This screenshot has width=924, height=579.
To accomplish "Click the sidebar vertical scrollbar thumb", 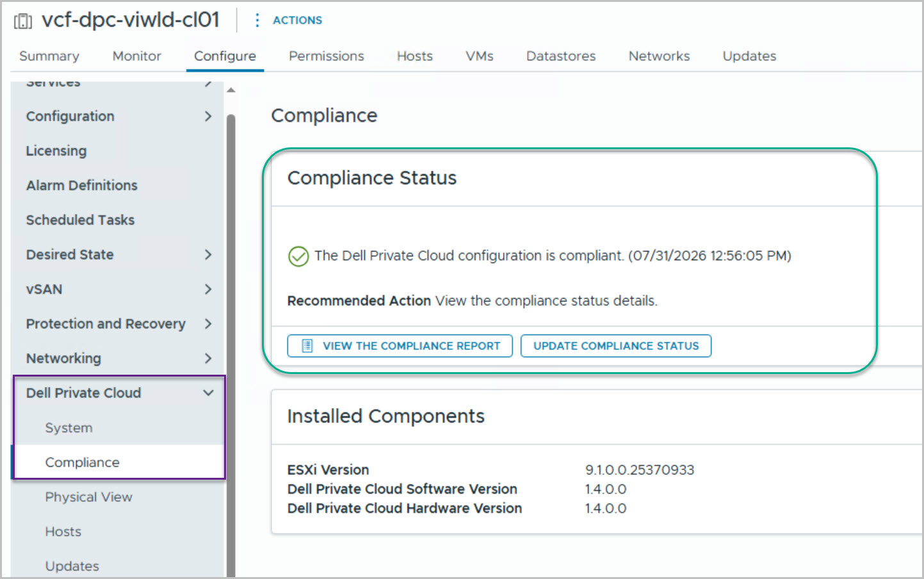I will pyautogui.click(x=231, y=346).
